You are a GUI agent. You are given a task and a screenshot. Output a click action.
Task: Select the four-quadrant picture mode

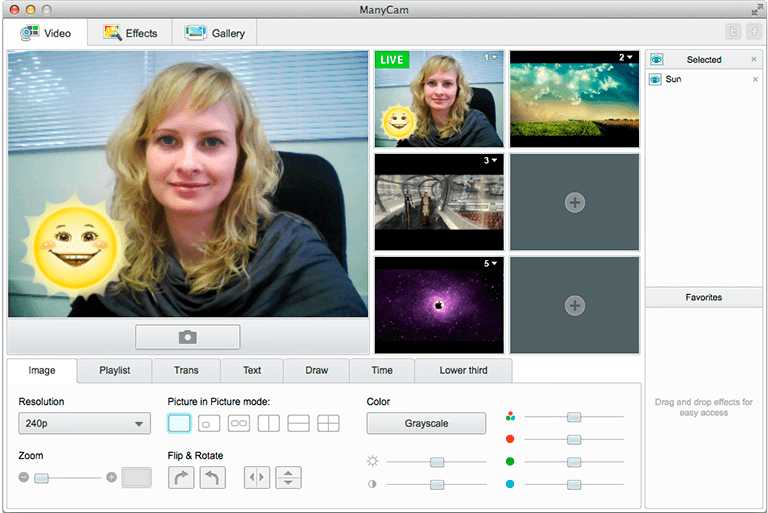pos(328,423)
